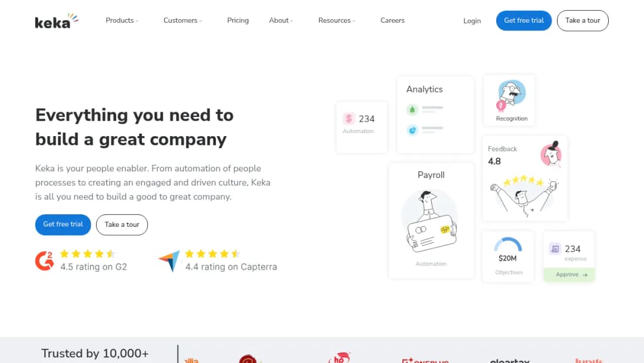Image resolution: width=644 pixels, height=363 pixels.
Task: Click the green Approve button
Action: coord(569,275)
